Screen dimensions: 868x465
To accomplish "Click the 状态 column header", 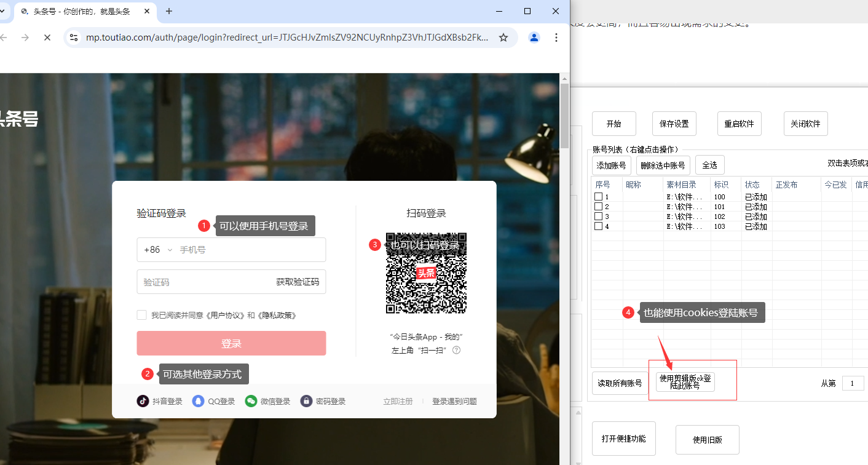I will 757,185.
